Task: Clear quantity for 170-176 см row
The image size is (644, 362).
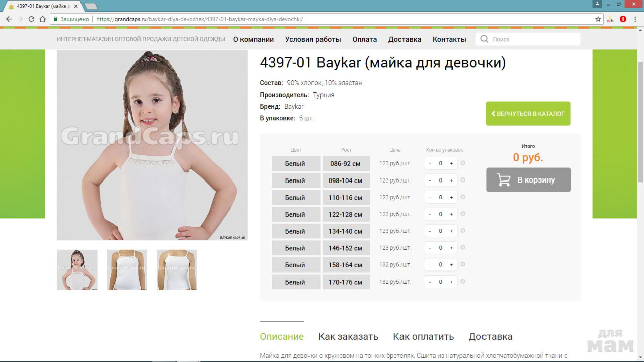Action: tap(463, 282)
